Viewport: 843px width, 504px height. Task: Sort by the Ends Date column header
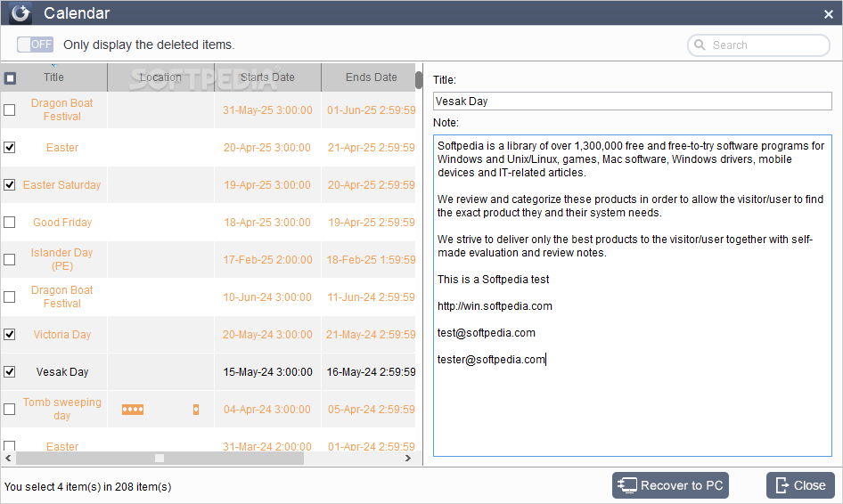click(371, 77)
